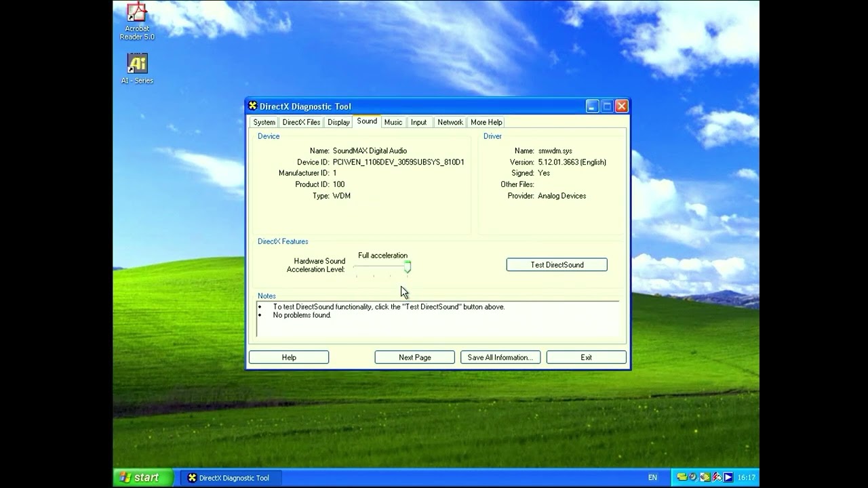Image resolution: width=868 pixels, height=488 pixels.
Task: Close the DirectX Diagnostic Tool window
Action: (621, 106)
